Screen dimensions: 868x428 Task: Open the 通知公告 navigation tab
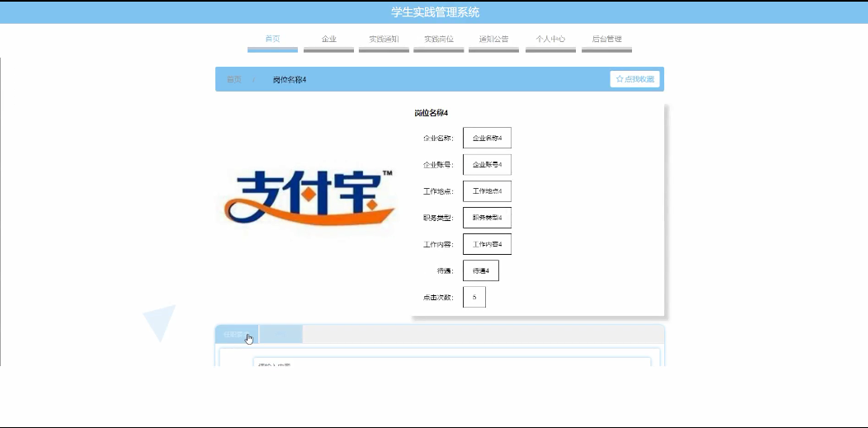click(x=493, y=41)
